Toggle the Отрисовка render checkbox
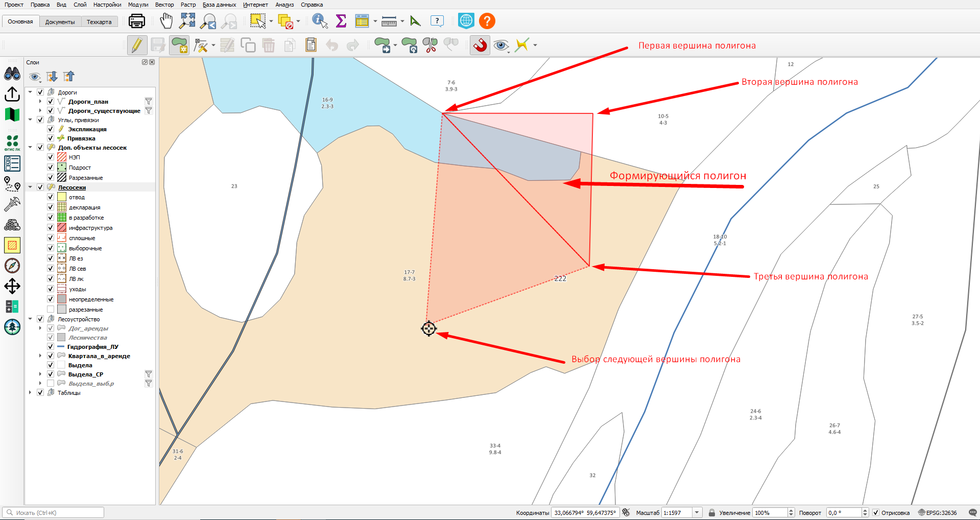The image size is (980, 520). [876, 512]
